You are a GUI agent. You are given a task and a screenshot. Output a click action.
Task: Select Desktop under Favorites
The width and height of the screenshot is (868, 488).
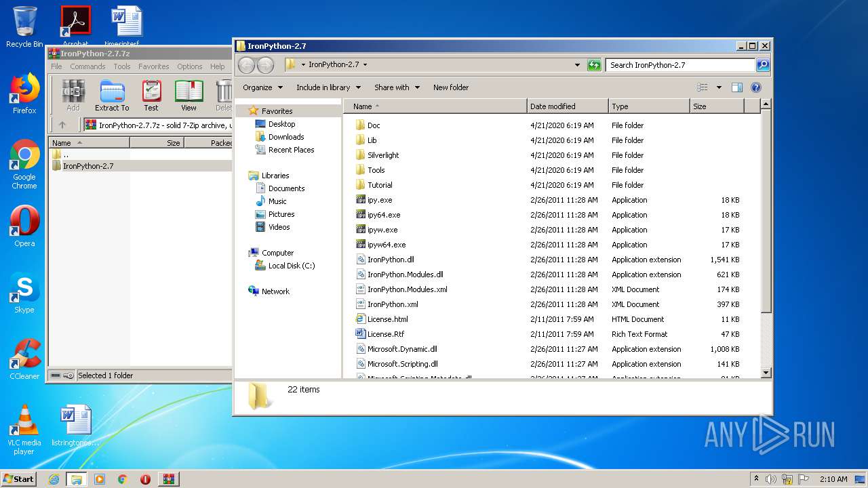[x=281, y=124]
